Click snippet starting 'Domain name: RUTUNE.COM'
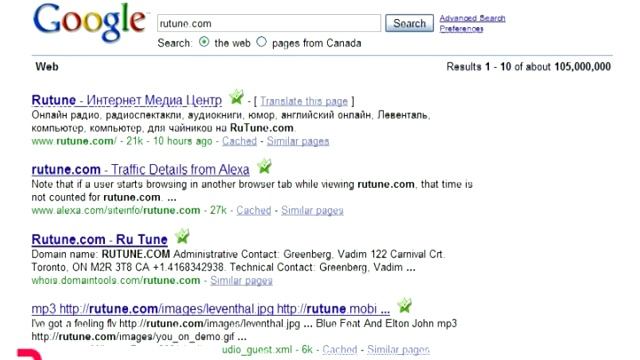Viewport: 640px width, 360px height. (238, 261)
